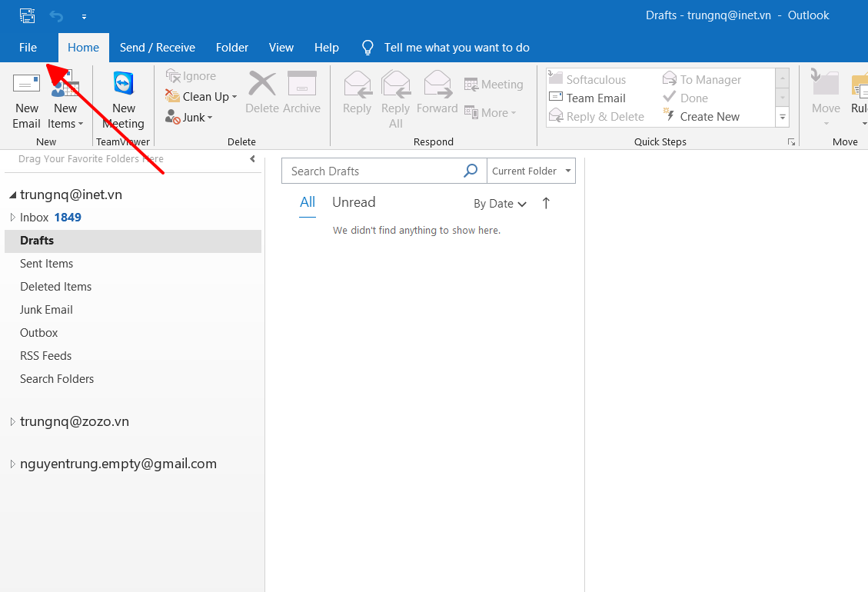Click the search magnifier icon
This screenshot has height=592, width=868.
[x=471, y=171]
